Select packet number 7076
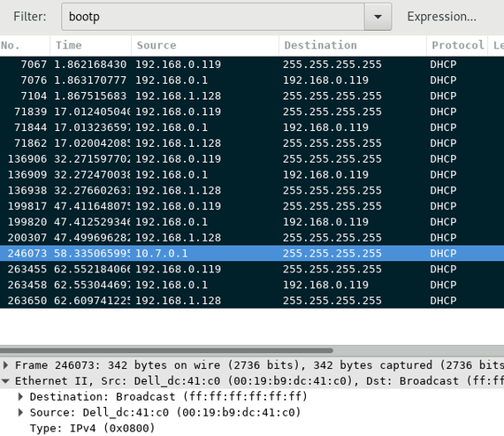This screenshot has height=436, width=504. point(252,80)
